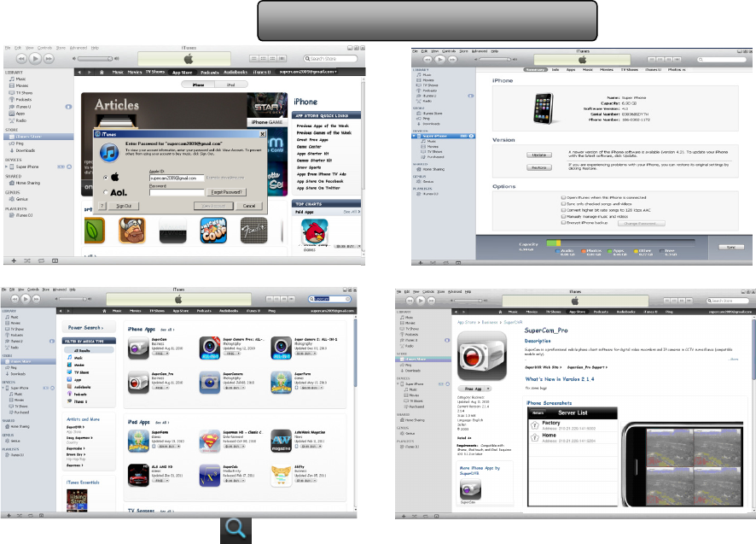Tick the Encrypt iPhone backup checkbox
The width and height of the screenshot is (756, 544).
(563, 223)
